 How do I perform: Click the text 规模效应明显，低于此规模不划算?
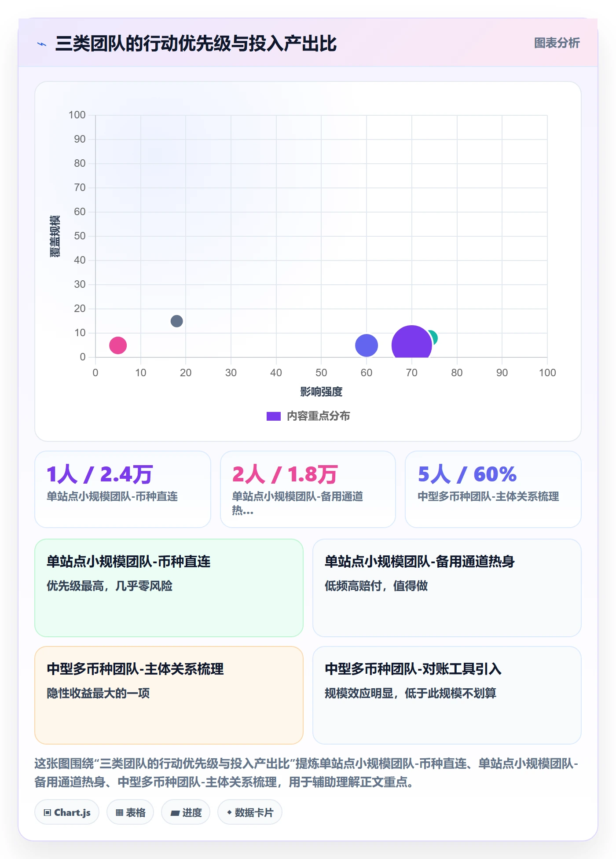click(411, 694)
